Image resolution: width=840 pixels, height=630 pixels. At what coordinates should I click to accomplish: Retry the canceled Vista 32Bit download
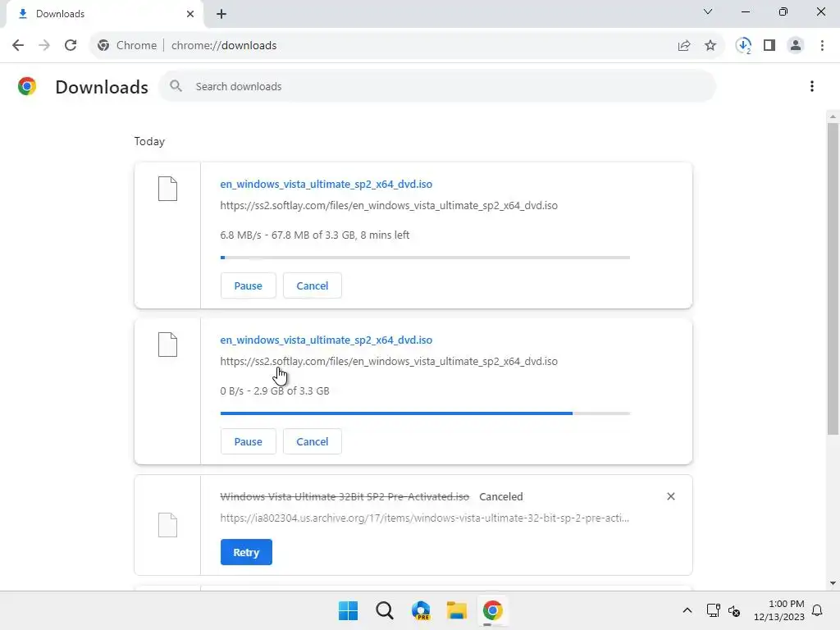(246, 552)
